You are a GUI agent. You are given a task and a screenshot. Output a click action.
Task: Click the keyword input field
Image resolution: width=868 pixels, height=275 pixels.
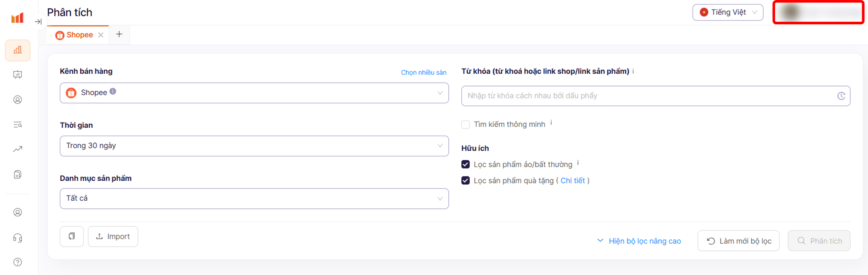pyautogui.click(x=649, y=96)
